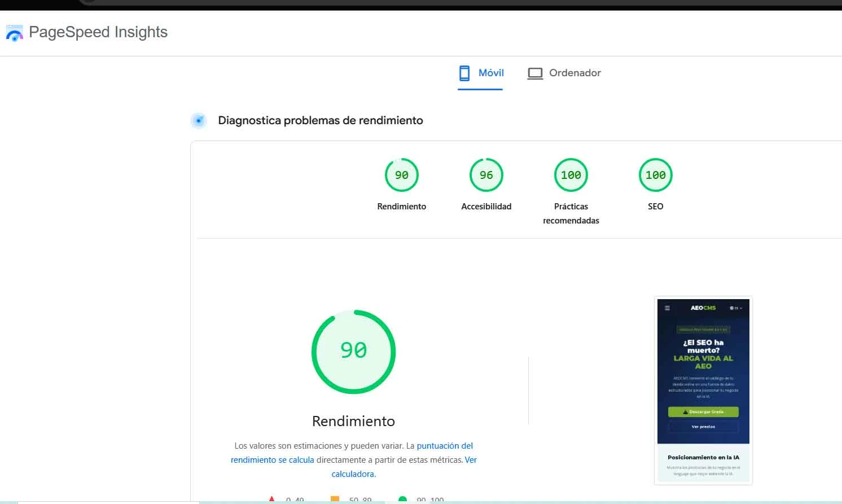Click the Prácticas recomendadas label

[571, 213]
